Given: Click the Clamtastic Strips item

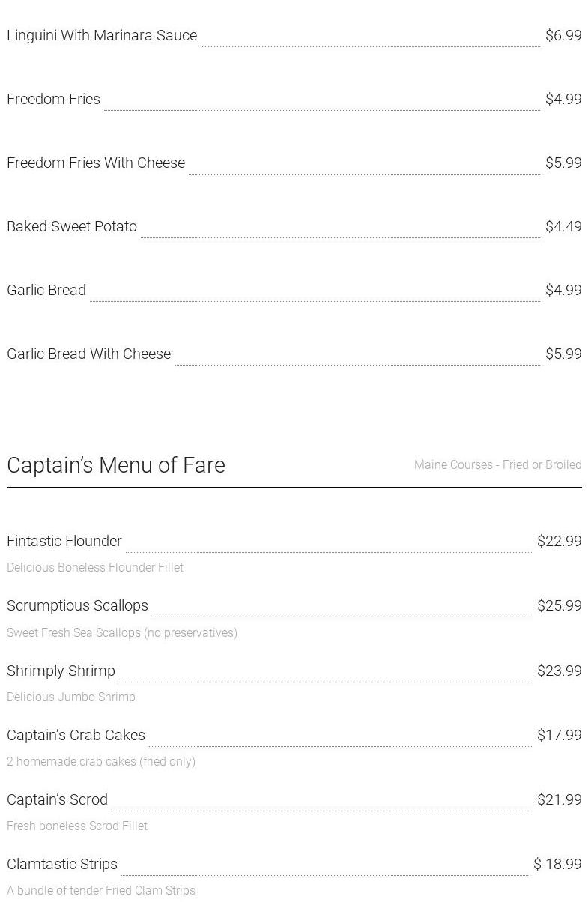Looking at the screenshot, I should pyautogui.click(x=62, y=864).
